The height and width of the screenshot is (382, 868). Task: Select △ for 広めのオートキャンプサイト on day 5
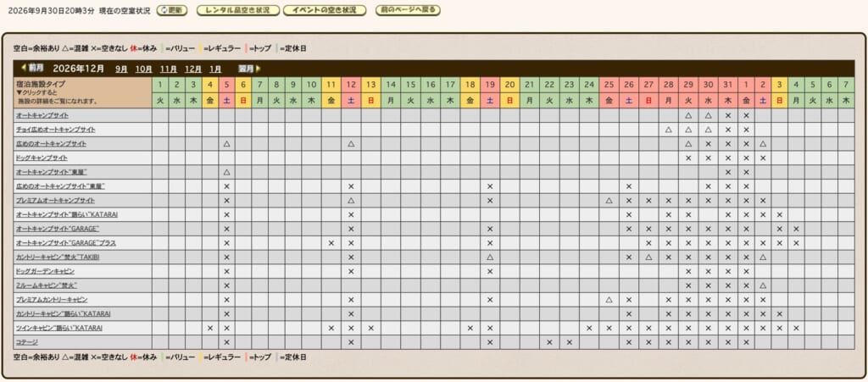click(226, 144)
